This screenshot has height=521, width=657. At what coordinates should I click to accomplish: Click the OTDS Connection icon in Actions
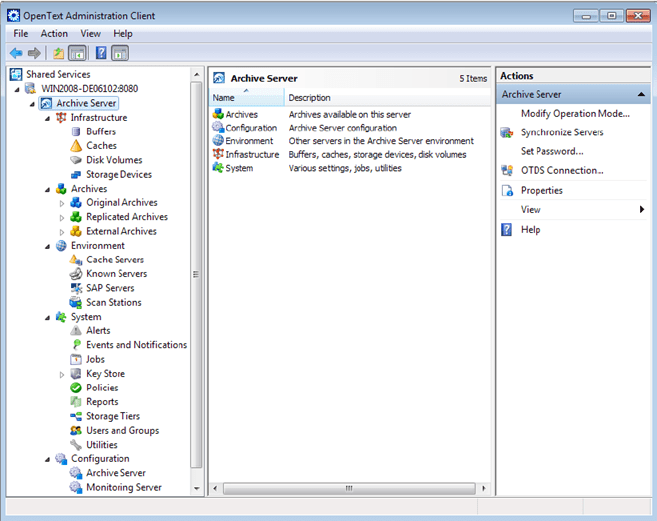(507, 171)
